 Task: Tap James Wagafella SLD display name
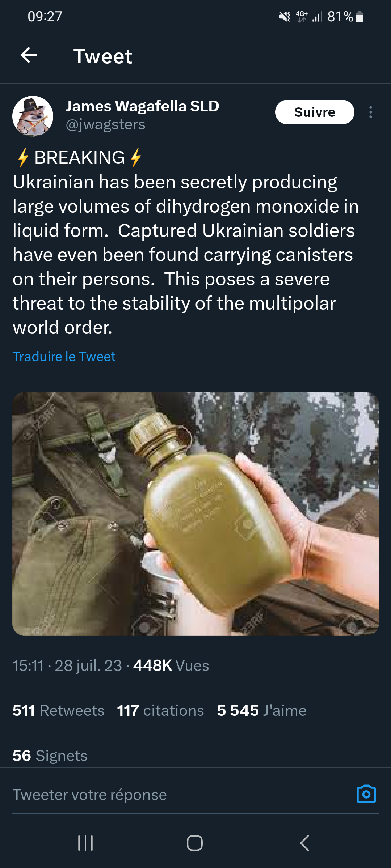(142, 106)
